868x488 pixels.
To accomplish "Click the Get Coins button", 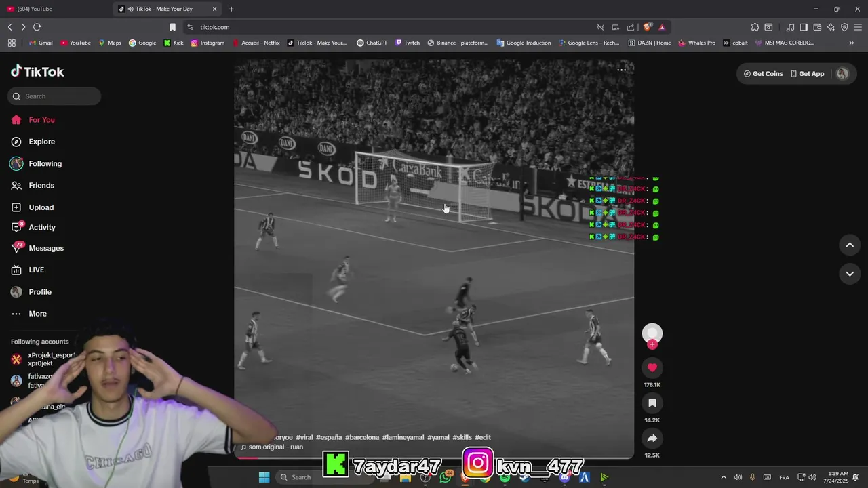I will [x=763, y=74].
